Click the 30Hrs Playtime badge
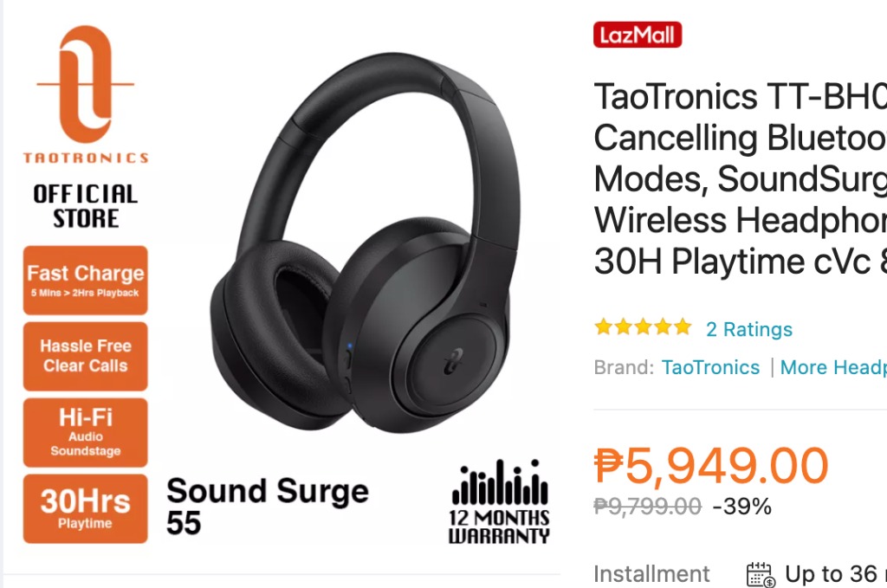Image resolution: width=887 pixels, height=588 pixels. [x=86, y=509]
